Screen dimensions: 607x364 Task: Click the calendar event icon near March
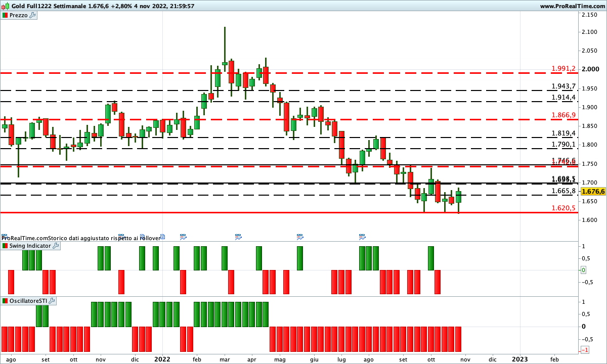238,236
